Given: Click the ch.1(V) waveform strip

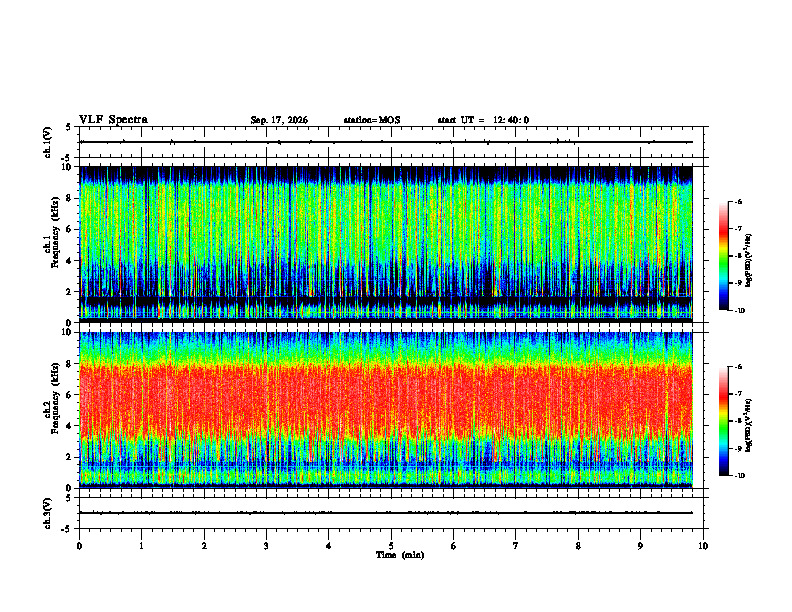Looking at the screenshot, I should (x=386, y=142).
